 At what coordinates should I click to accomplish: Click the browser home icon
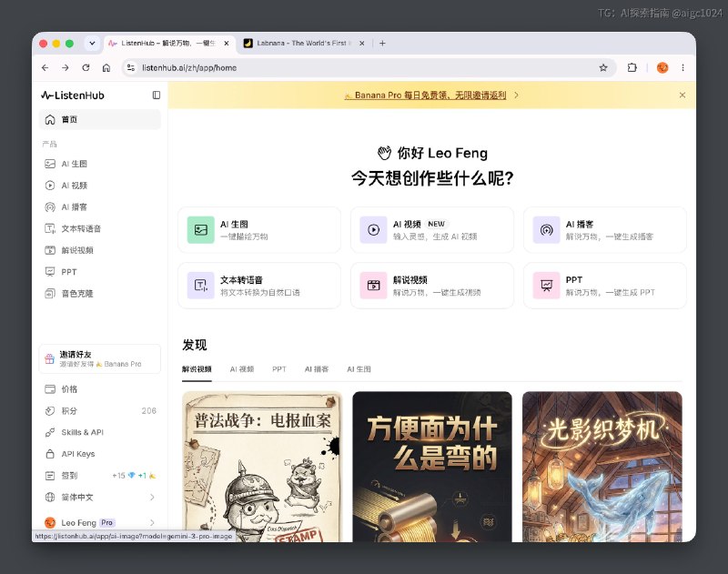(106, 67)
